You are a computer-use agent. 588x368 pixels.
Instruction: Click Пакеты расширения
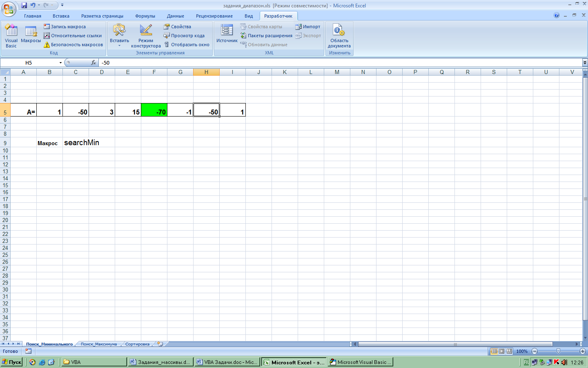(266, 36)
